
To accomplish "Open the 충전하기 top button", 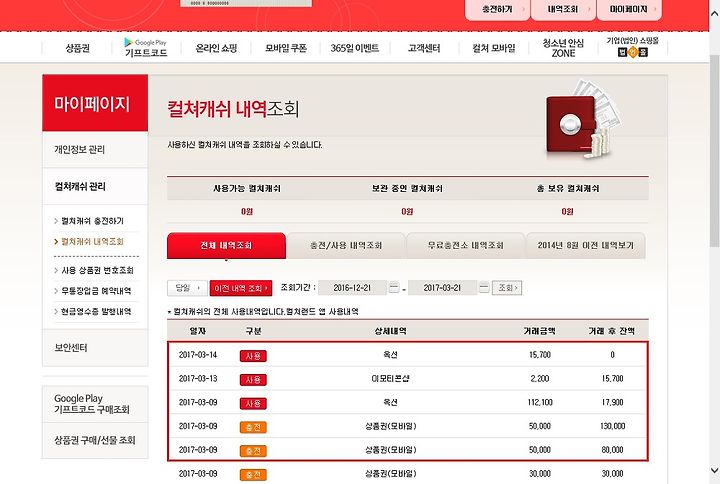I will click(497, 9).
